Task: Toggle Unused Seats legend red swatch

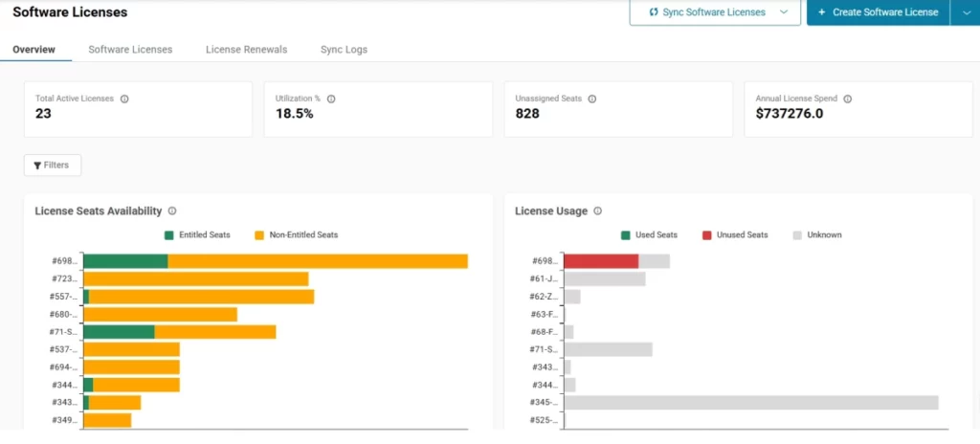Action: [x=707, y=235]
